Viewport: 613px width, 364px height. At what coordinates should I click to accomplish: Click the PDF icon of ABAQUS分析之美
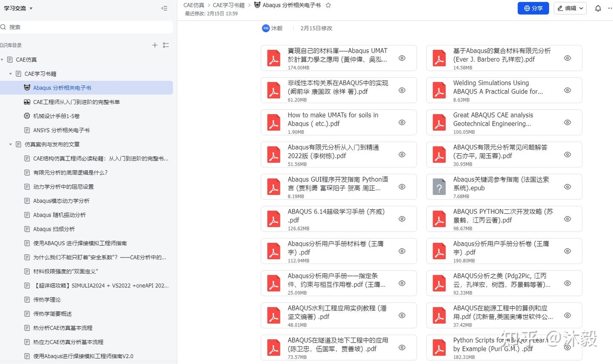pos(439,284)
